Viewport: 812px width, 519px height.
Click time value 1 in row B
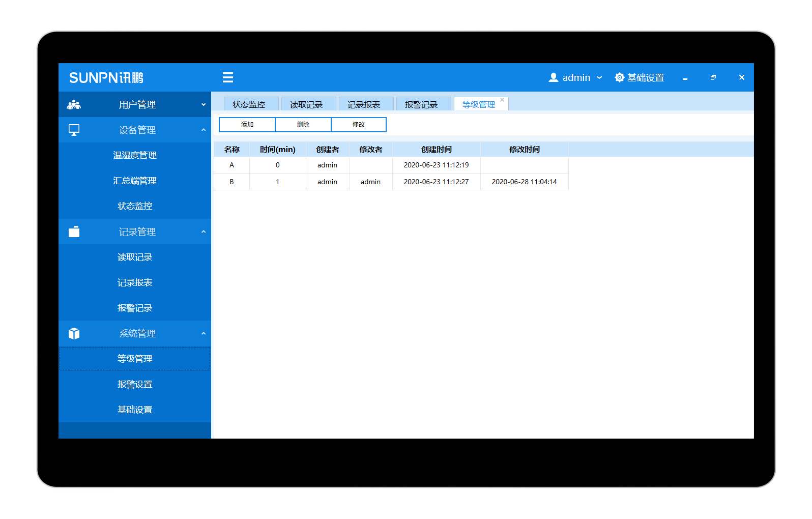tap(278, 182)
